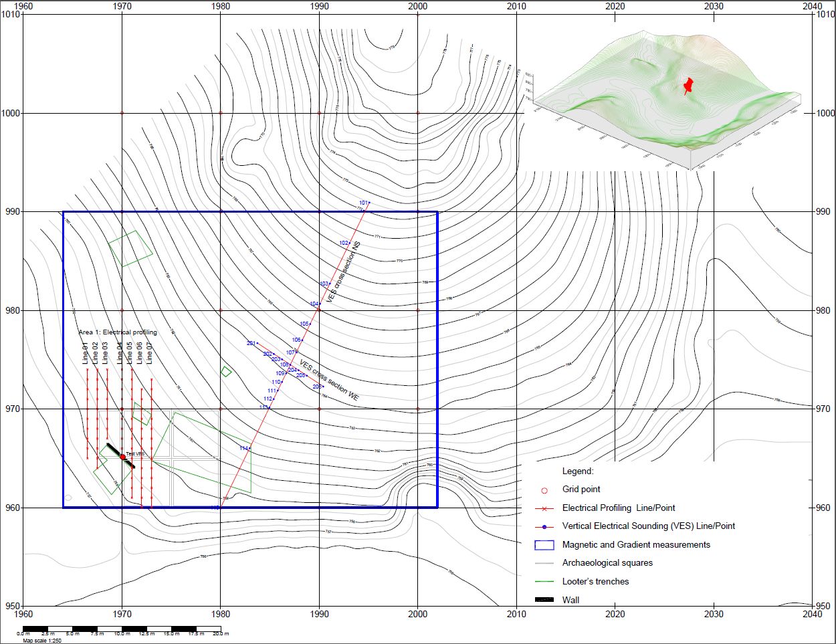Click VES point label 106

(296, 340)
